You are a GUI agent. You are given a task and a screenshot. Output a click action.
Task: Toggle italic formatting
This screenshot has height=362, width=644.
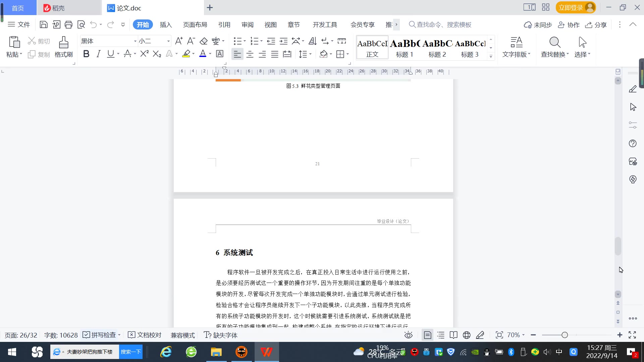(98, 54)
